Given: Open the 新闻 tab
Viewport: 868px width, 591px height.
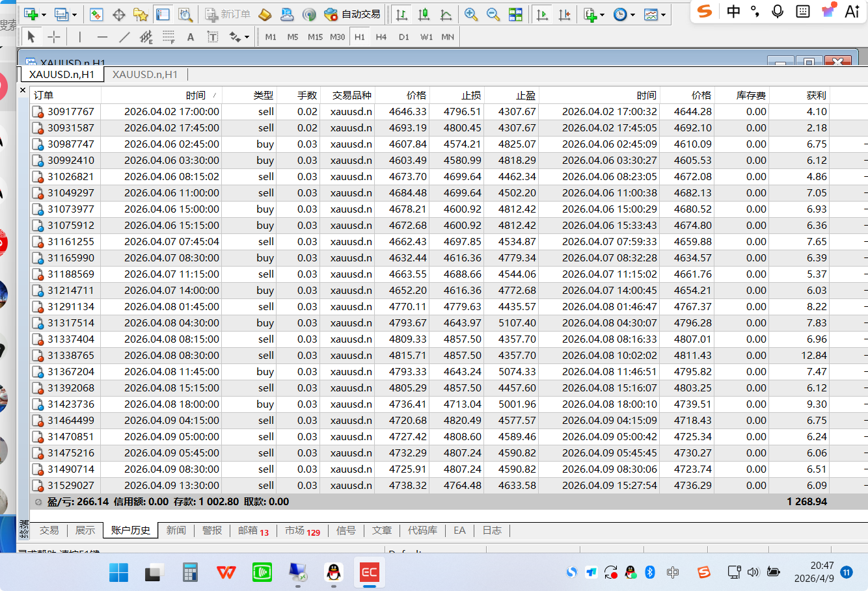Looking at the screenshot, I should (176, 531).
